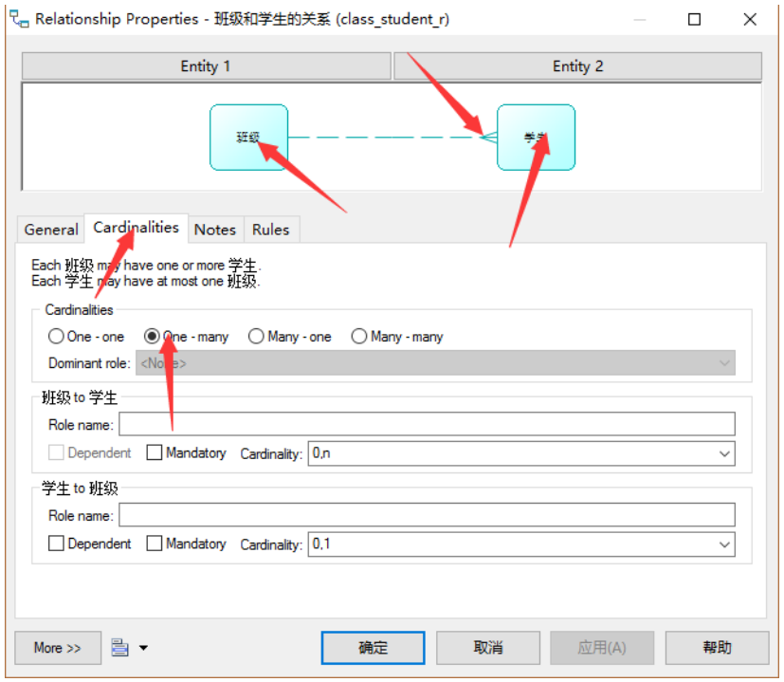Open the Rules tab
Screen dimensions: 784x682
click(x=271, y=230)
